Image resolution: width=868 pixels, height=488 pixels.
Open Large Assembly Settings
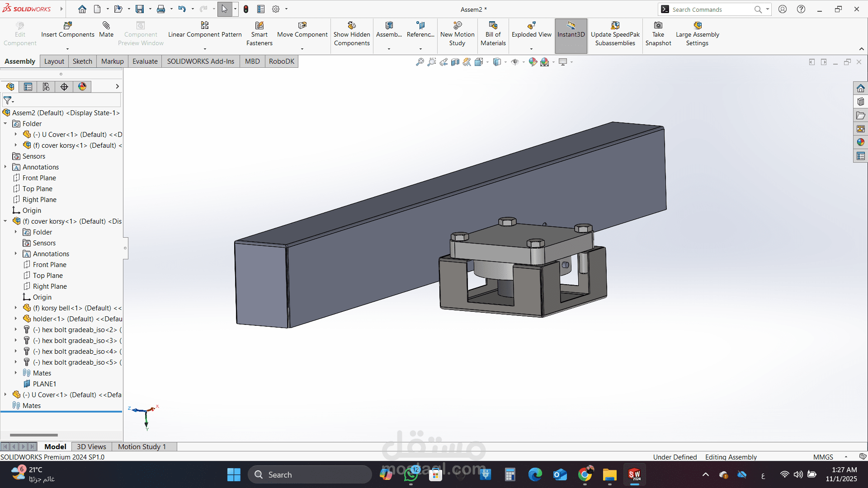pyautogui.click(x=697, y=33)
